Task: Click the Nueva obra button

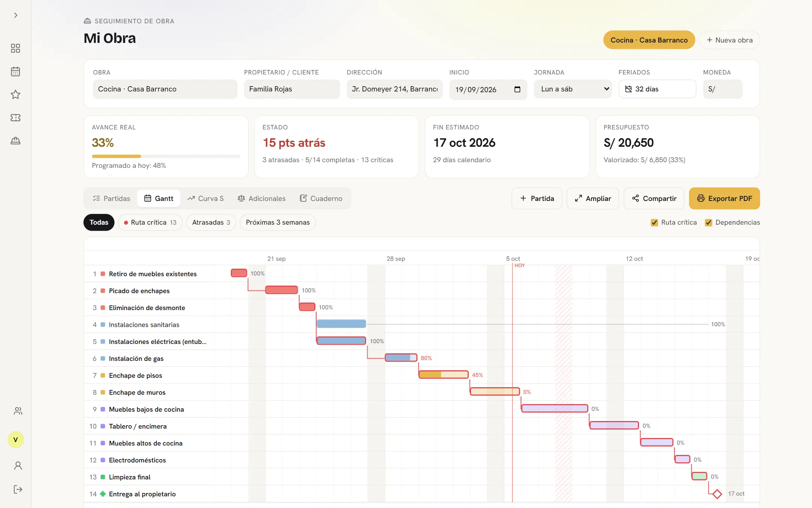Action: (x=729, y=40)
